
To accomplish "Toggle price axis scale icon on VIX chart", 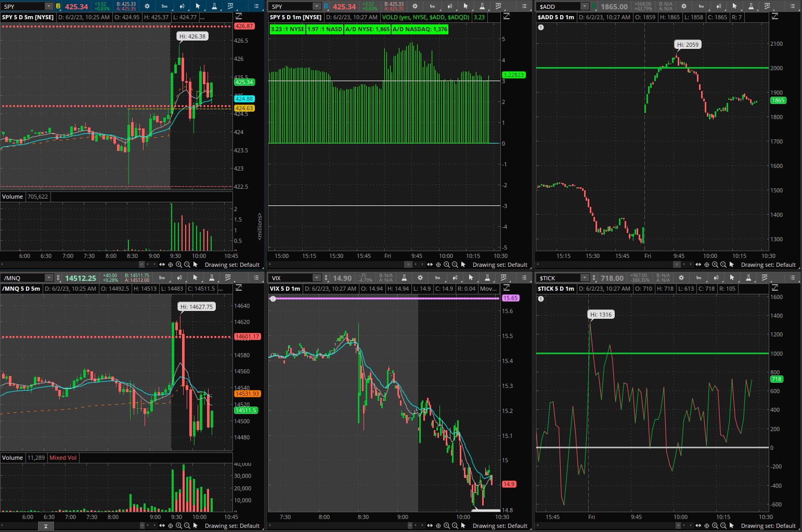I will pyautogui.click(x=507, y=288).
